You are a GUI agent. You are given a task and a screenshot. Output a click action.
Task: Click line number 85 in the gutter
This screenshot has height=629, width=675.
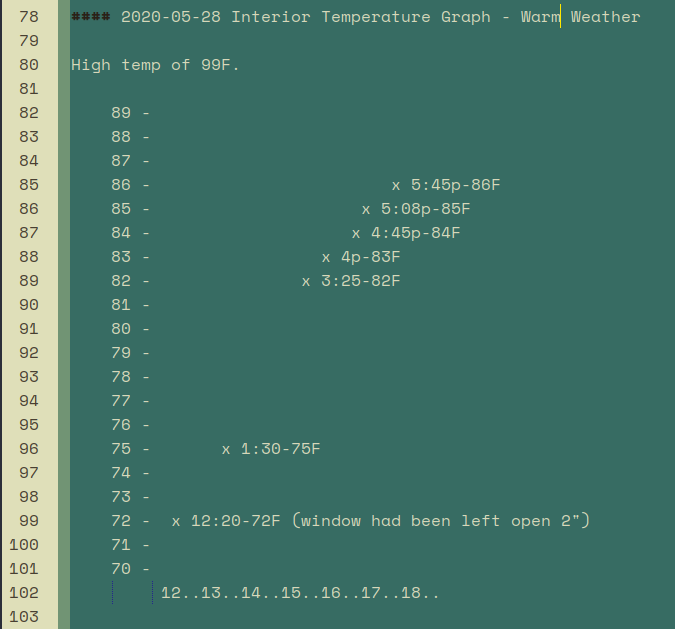29,185
